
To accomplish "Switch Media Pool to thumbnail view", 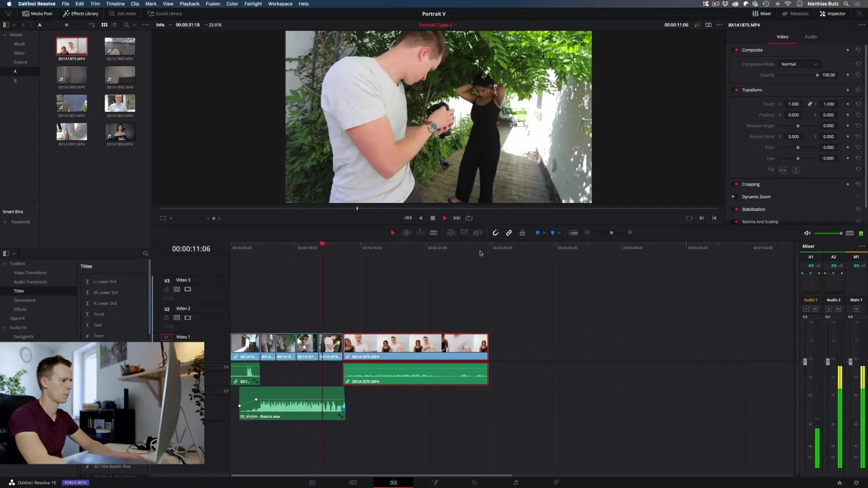I will click(x=104, y=25).
